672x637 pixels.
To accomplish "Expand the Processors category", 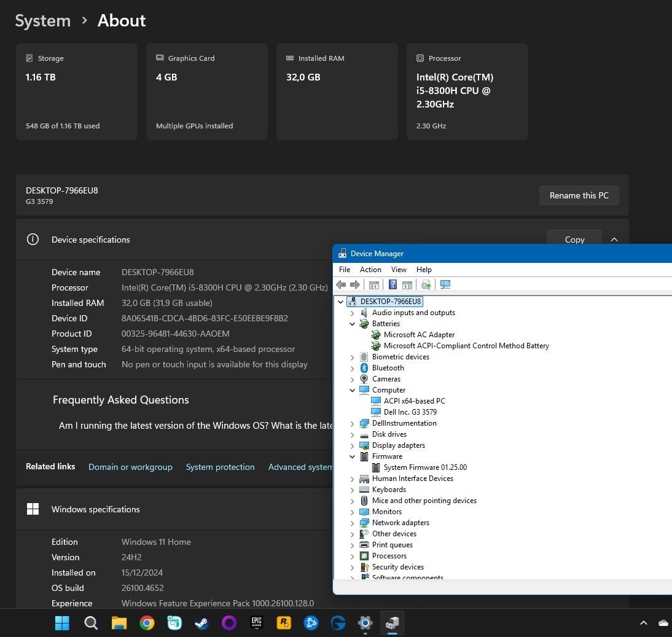I will 353,557.
